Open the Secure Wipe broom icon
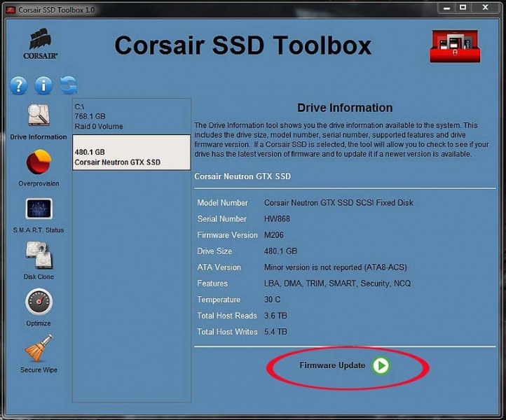The height and width of the screenshot is (420, 506). (39, 349)
